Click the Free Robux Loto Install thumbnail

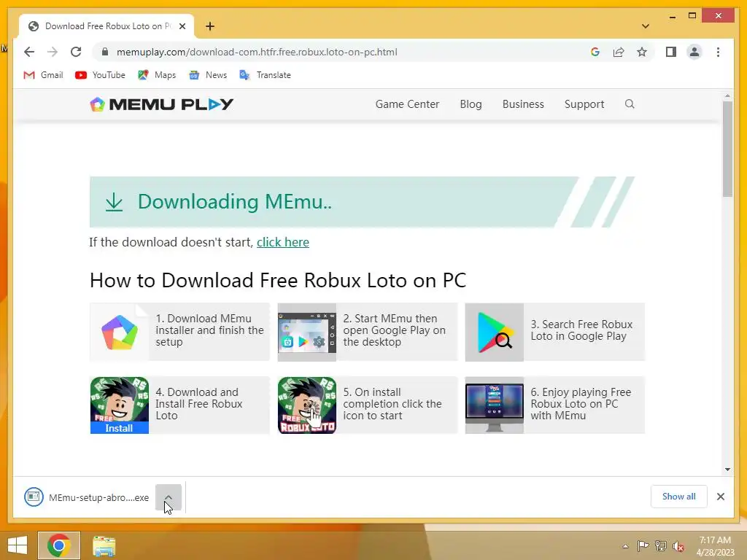point(120,405)
